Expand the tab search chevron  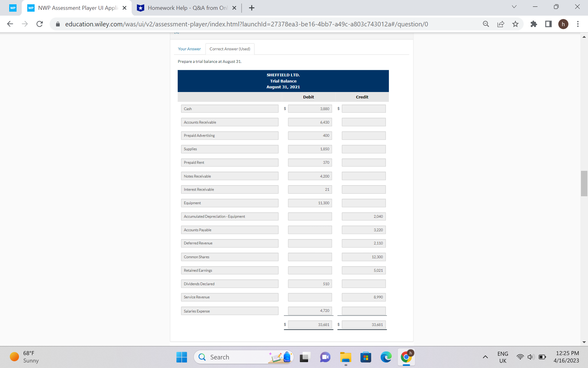tap(514, 7)
